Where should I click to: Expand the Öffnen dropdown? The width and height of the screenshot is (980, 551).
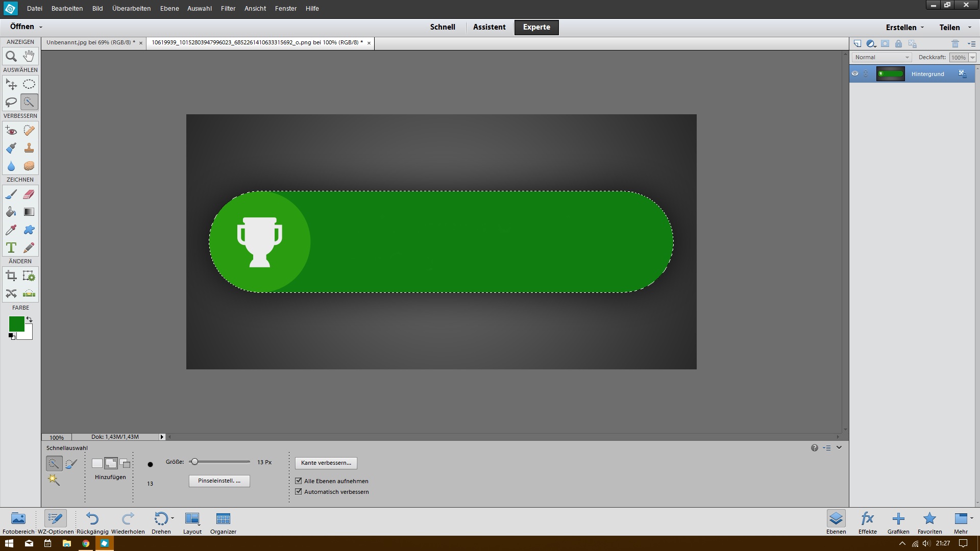(40, 27)
